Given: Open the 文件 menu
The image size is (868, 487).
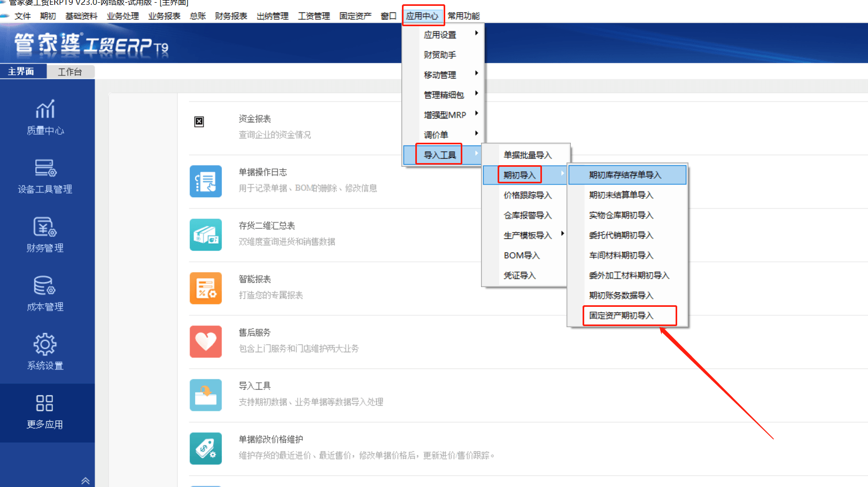Looking at the screenshot, I should 22,16.
